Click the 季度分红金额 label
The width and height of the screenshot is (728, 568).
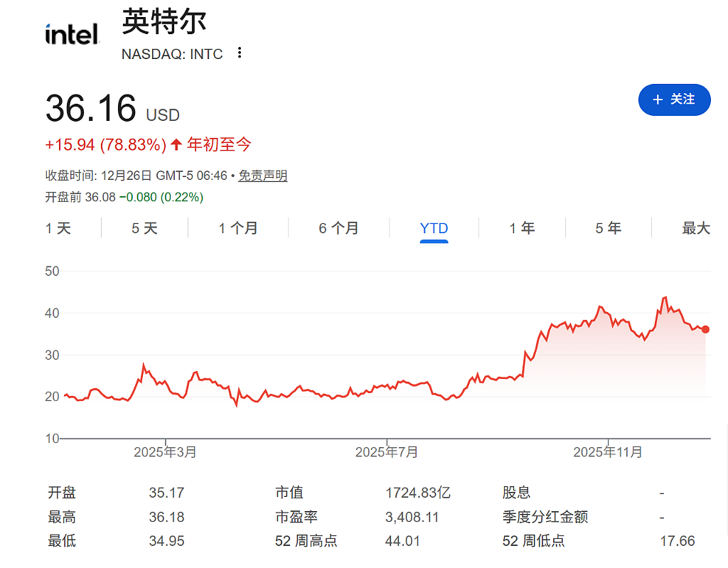coord(545,516)
